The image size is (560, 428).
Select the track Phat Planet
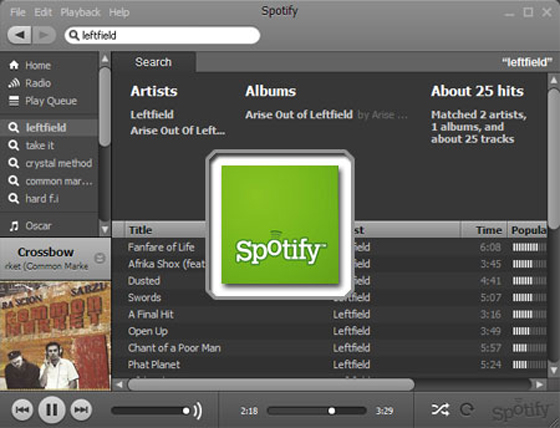154,365
